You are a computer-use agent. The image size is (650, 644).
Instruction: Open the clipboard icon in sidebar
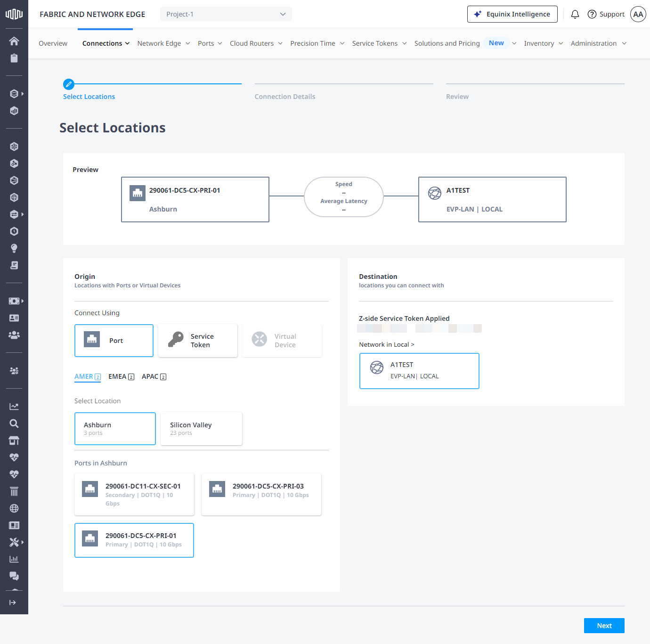click(x=14, y=58)
